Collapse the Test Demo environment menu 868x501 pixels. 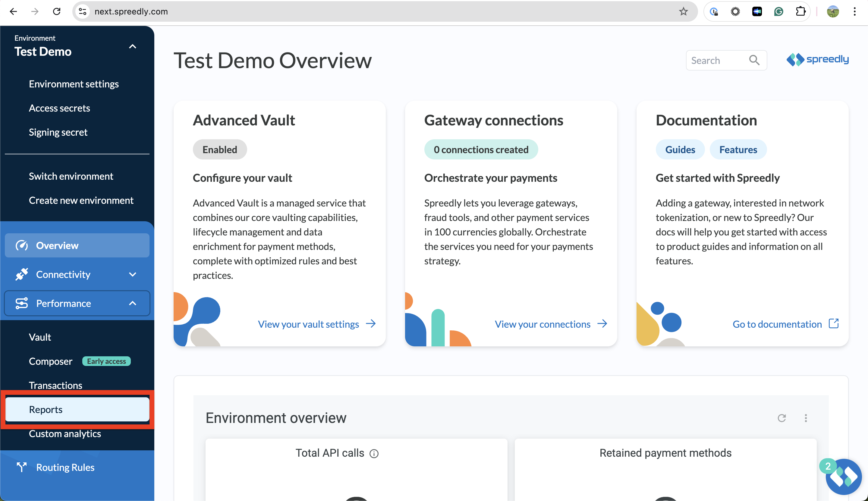coord(132,46)
